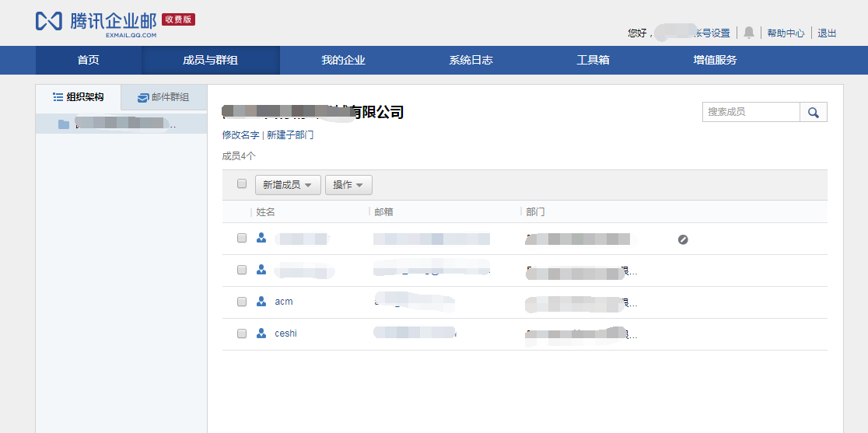Viewport: 868px width, 433px height.
Task: Check the checkbox for member acm
Action: [242, 302]
